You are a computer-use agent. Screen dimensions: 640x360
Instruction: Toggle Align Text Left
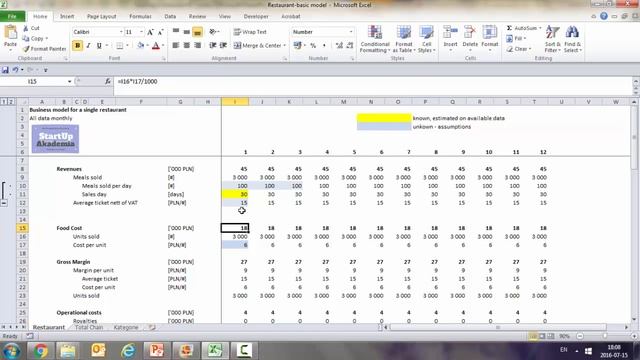tap(176, 45)
